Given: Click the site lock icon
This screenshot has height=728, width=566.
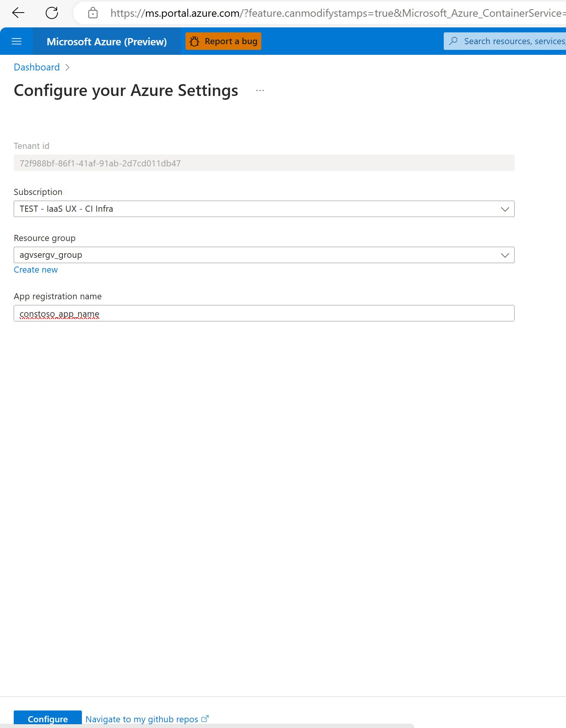Looking at the screenshot, I should 93,13.
